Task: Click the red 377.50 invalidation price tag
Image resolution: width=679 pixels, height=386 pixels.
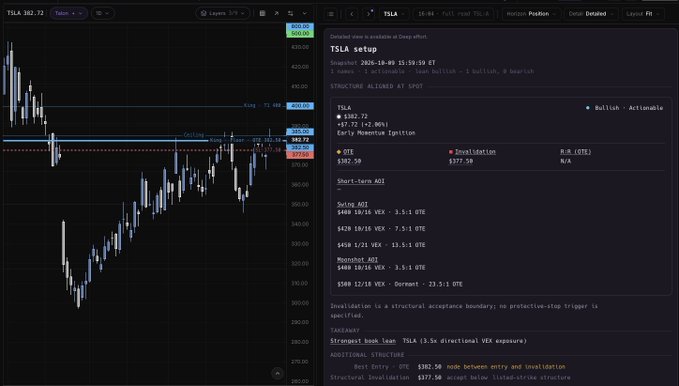Action: click(x=300, y=155)
